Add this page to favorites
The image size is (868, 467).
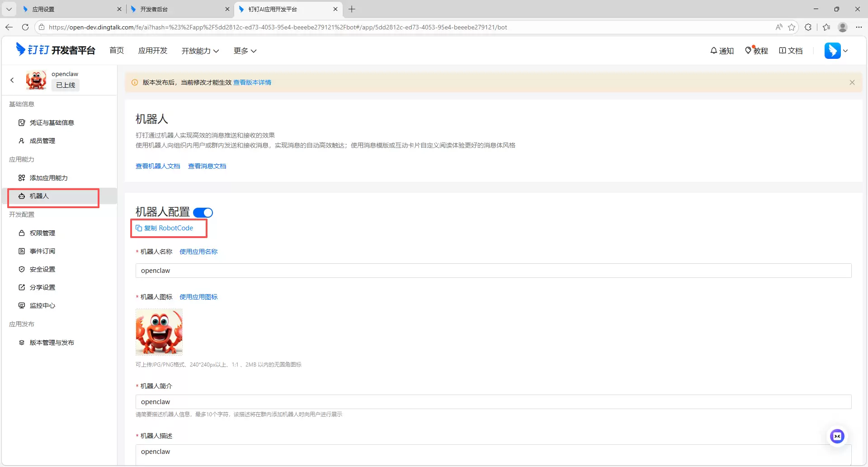coord(792,27)
